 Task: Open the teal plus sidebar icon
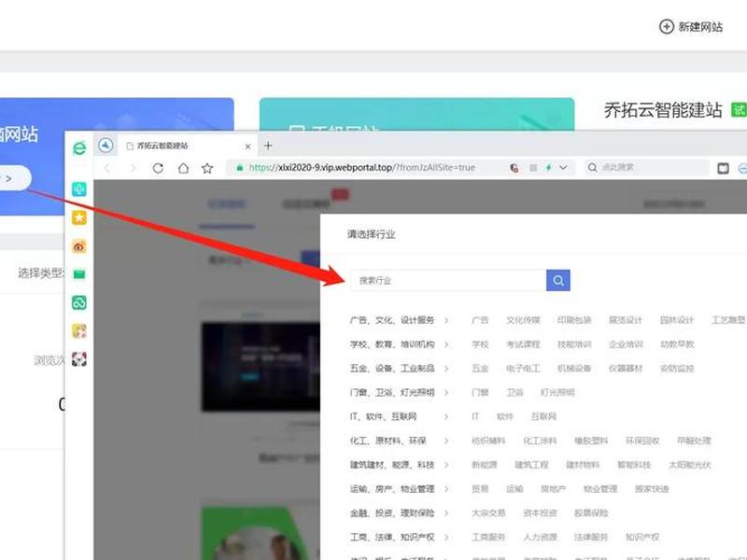pyautogui.click(x=79, y=189)
